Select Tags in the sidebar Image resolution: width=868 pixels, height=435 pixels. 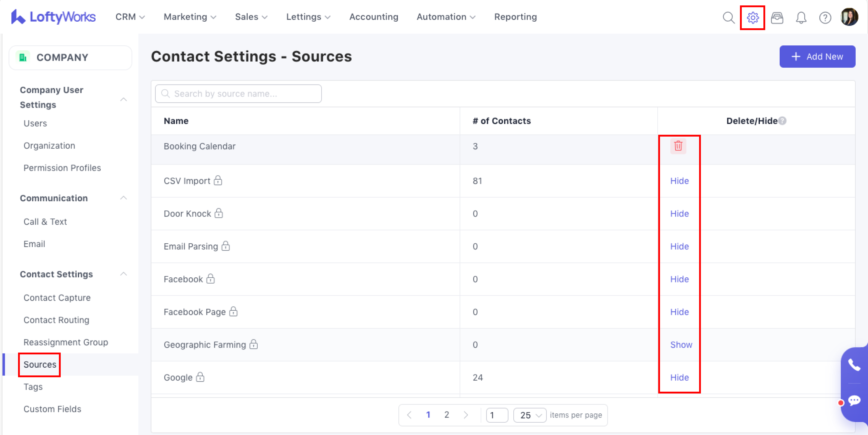pos(33,387)
